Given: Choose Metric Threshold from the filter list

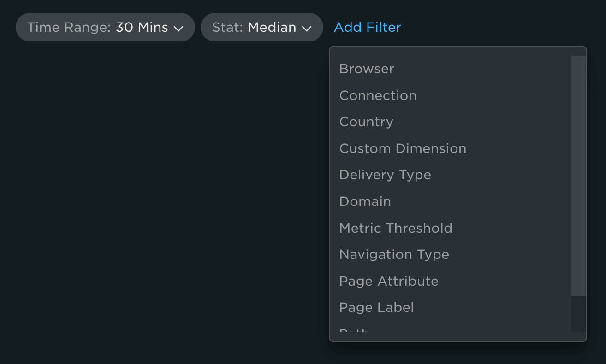Looking at the screenshot, I should [396, 228].
